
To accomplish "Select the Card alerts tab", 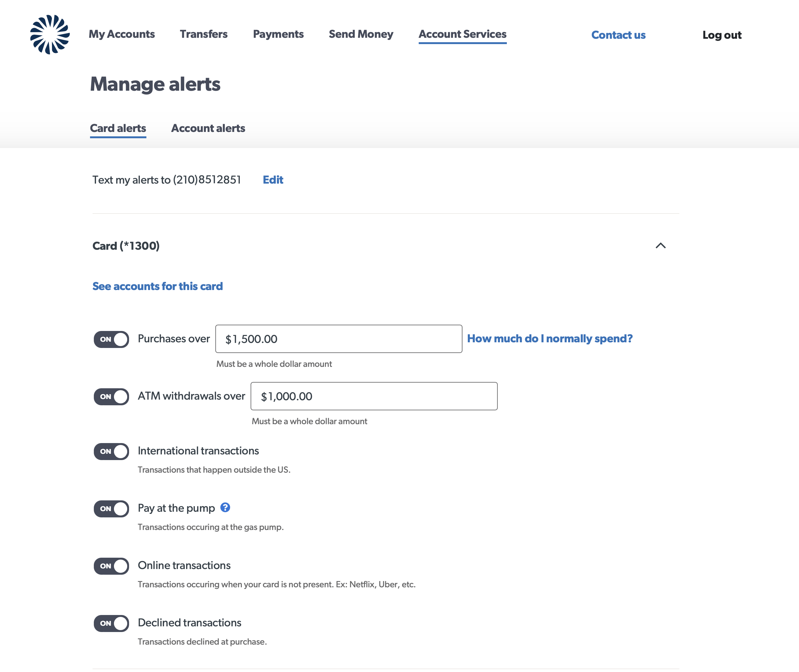I will coord(118,128).
